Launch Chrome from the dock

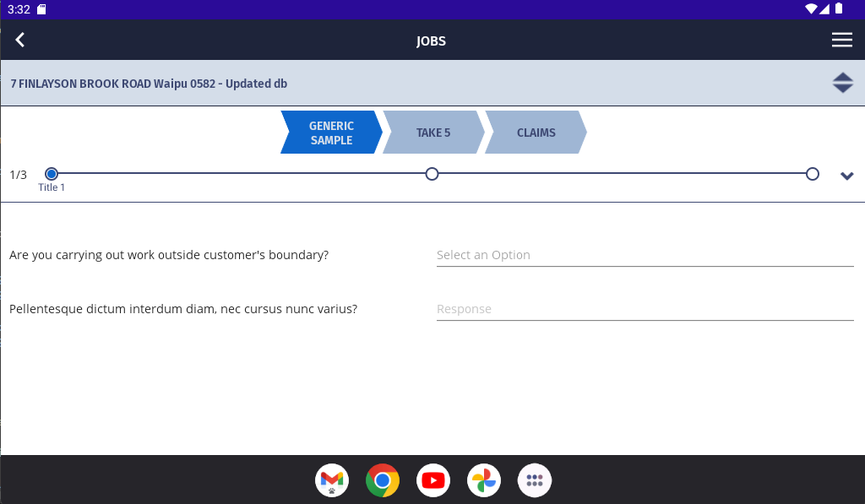pos(383,480)
